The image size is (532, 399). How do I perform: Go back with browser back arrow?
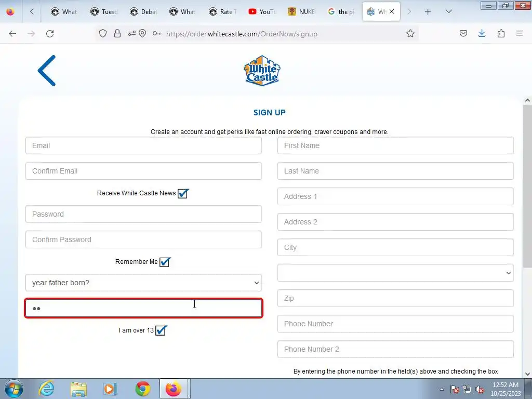pyautogui.click(x=12, y=34)
